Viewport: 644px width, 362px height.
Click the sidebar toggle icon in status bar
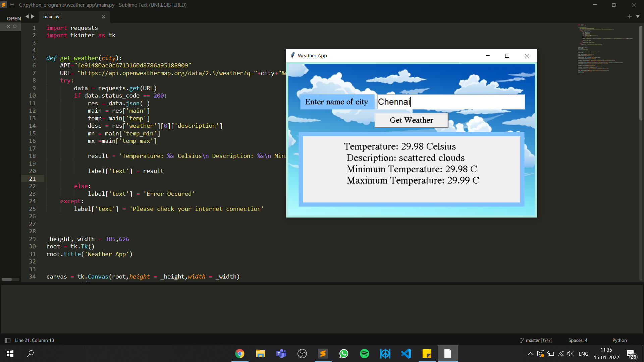[x=7, y=340]
